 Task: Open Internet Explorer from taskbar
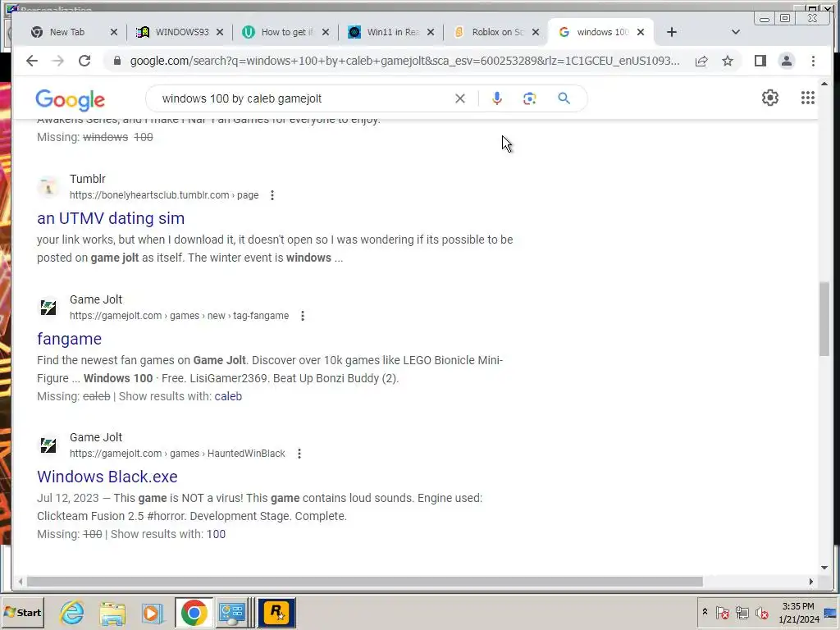[72, 613]
